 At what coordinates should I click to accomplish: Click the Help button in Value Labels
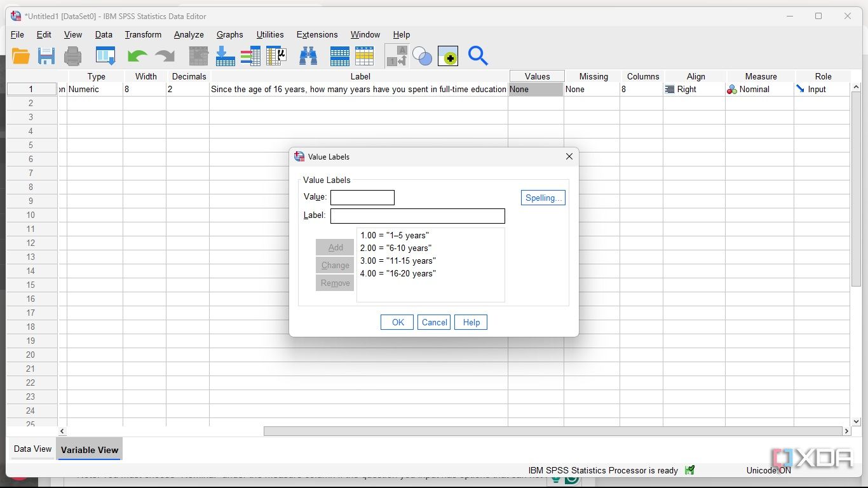point(471,322)
